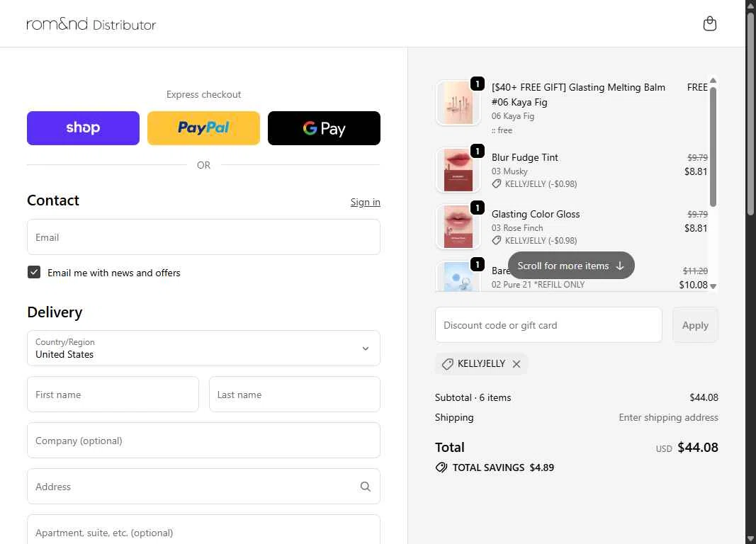
Task: Click the Glasting Color Gloss thumbnail
Action: pyautogui.click(x=458, y=227)
